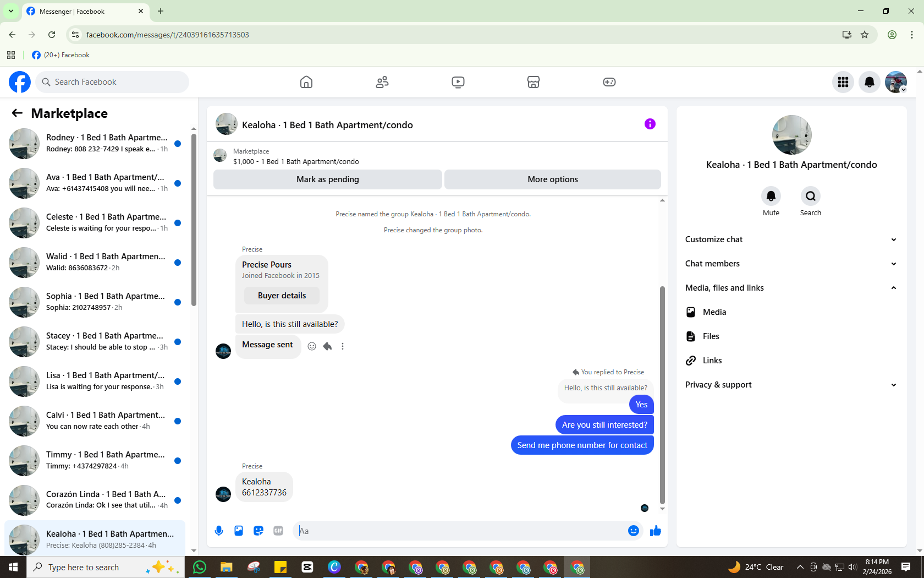Open Sophia's conversation
924x578 pixels.
95,302
